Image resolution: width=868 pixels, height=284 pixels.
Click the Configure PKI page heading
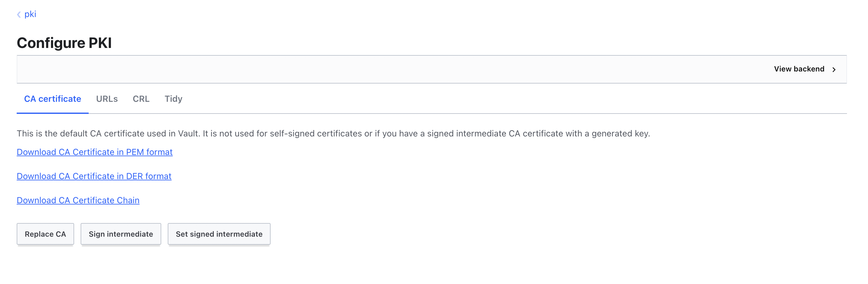64,43
